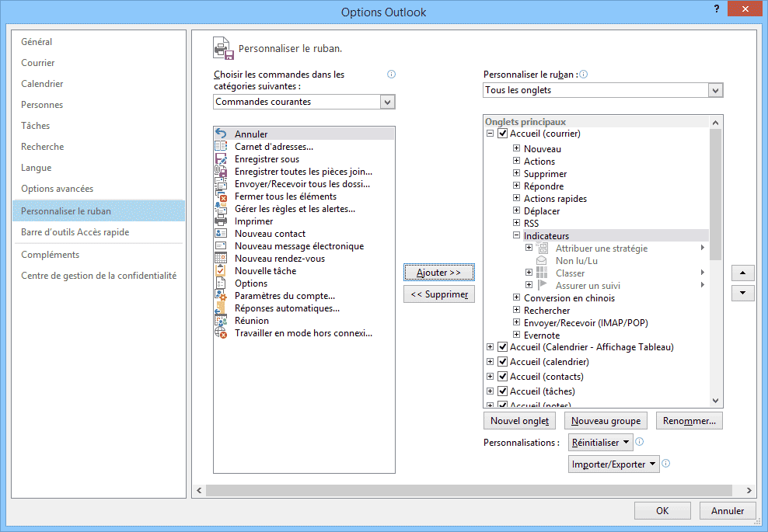Click the Nouveau contact icon
This screenshot has width=768, height=532.
pos(221,234)
